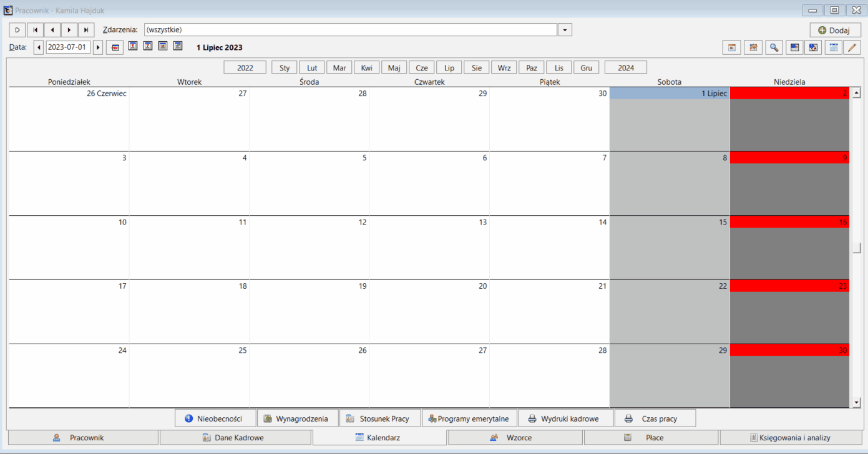868x454 pixels.
Task: Click the 'D' button in top-left toolbar
Action: click(x=17, y=30)
